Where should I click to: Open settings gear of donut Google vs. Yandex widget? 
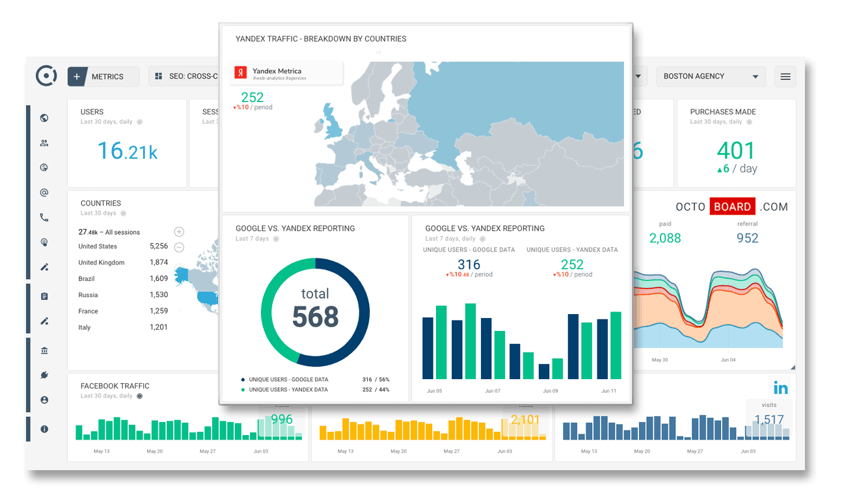click(x=276, y=239)
